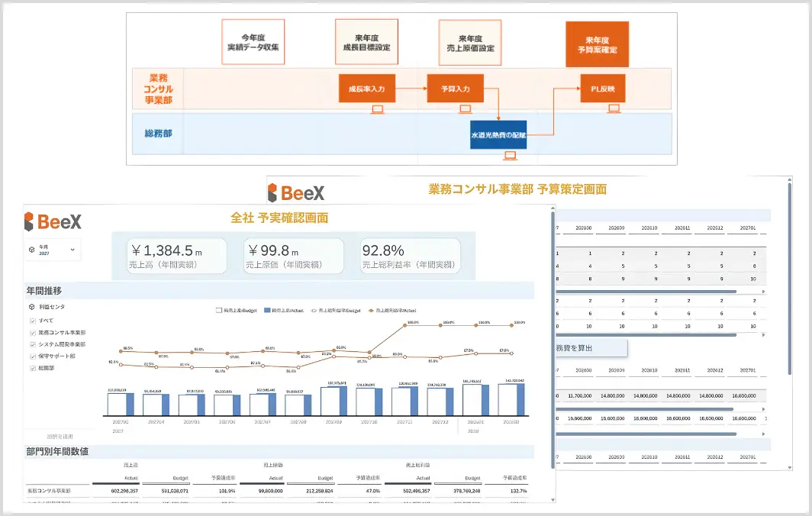Click laptop icon under PL反映 box

click(x=614, y=109)
